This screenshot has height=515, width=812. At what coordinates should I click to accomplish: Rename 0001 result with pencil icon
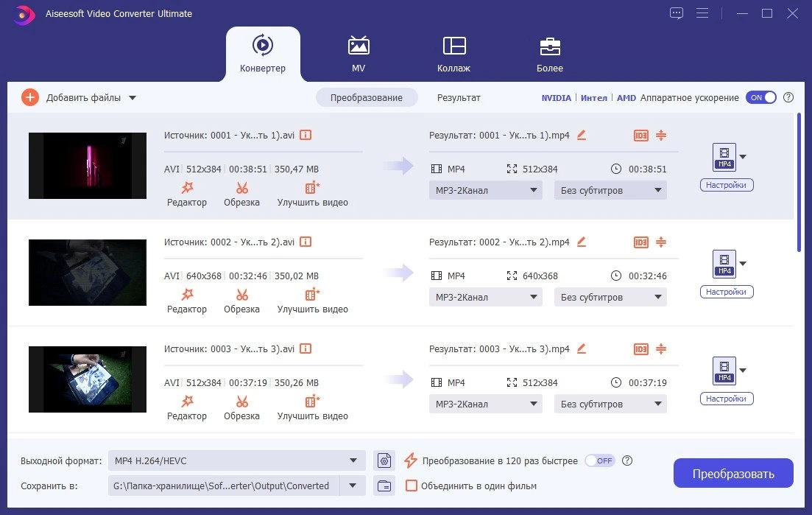582,136
